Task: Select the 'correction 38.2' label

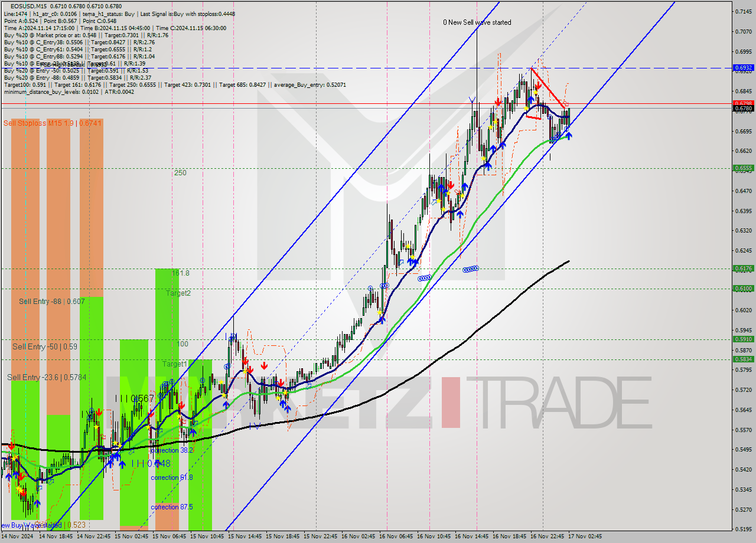Action: click(x=172, y=450)
